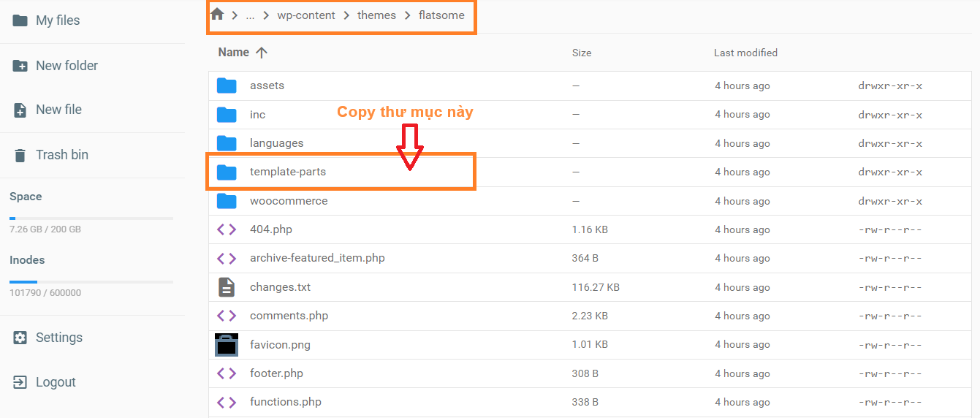Sort files by Size column

point(582,53)
